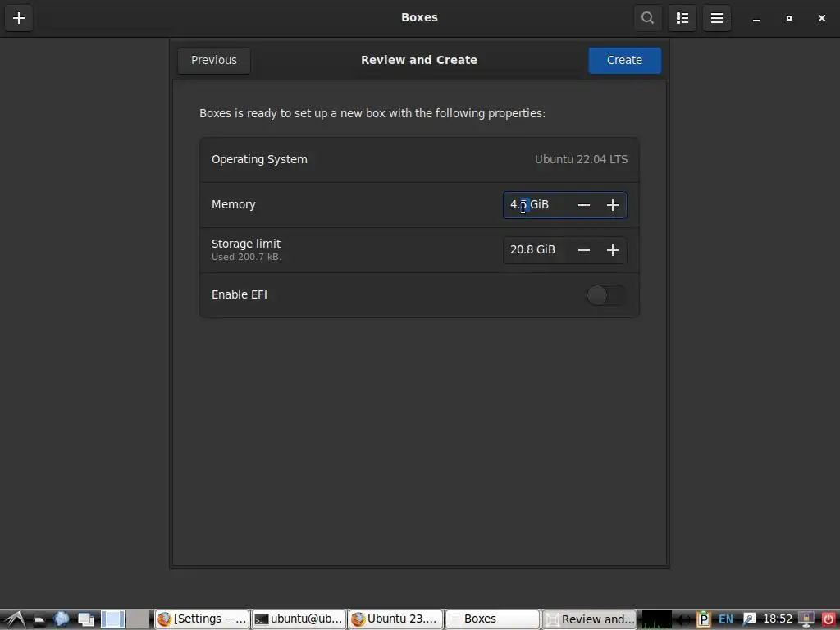The image size is (840, 630).
Task: Click the tray icon after the EN indicator
Action: tap(749, 619)
